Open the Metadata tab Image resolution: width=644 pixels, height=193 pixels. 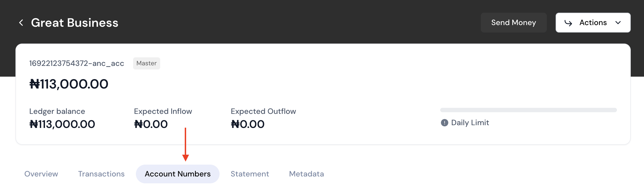306,174
